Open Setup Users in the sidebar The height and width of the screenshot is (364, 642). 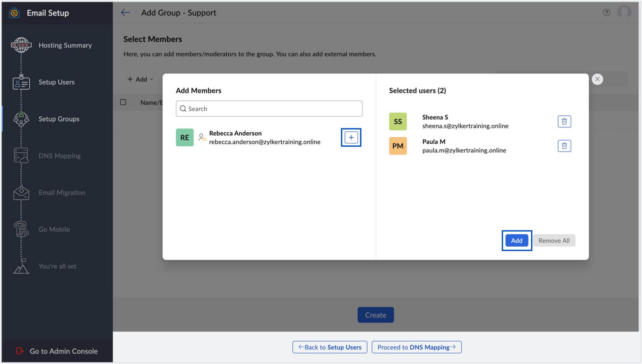click(x=56, y=82)
